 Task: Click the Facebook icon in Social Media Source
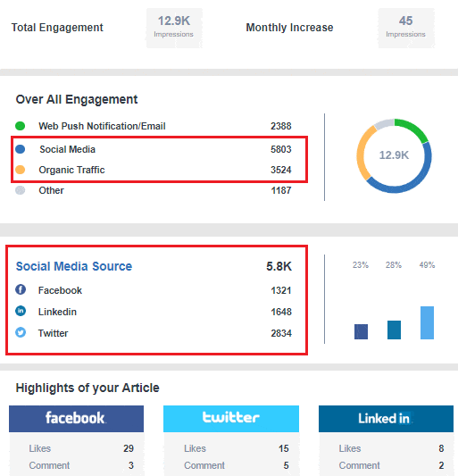coord(21,289)
